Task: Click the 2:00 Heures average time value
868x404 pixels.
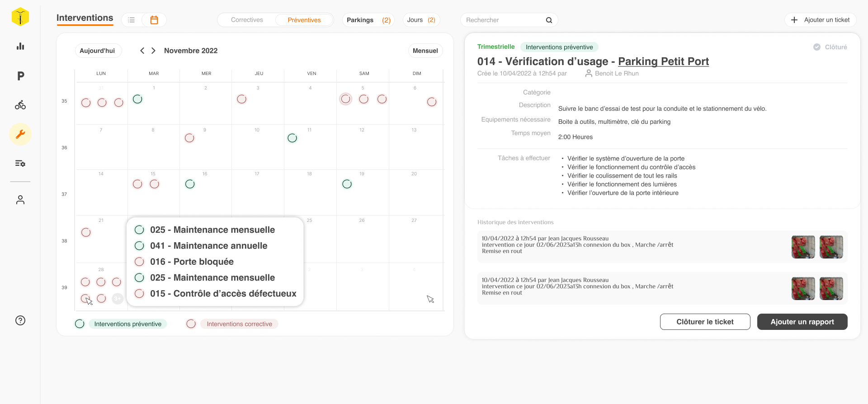Action: [x=576, y=137]
